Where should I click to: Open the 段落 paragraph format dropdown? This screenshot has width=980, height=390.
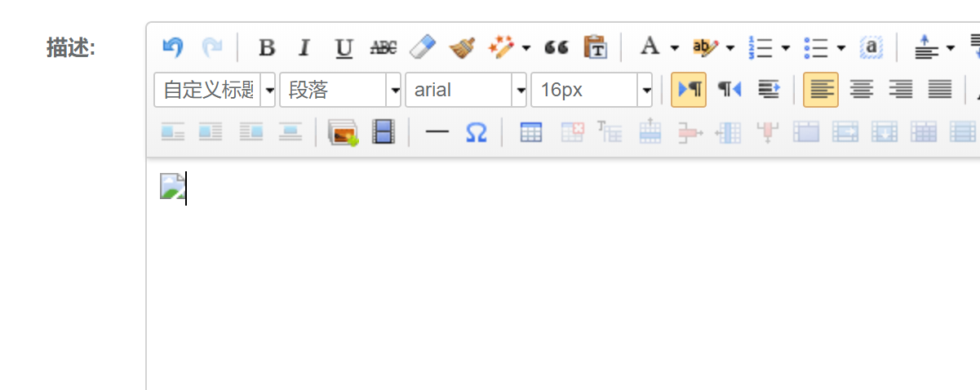click(x=341, y=90)
